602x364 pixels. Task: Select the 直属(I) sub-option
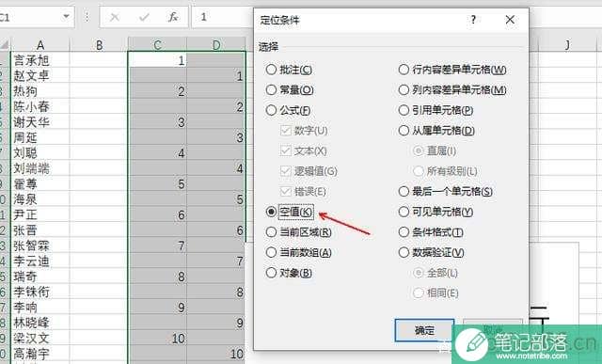(x=435, y=150)
